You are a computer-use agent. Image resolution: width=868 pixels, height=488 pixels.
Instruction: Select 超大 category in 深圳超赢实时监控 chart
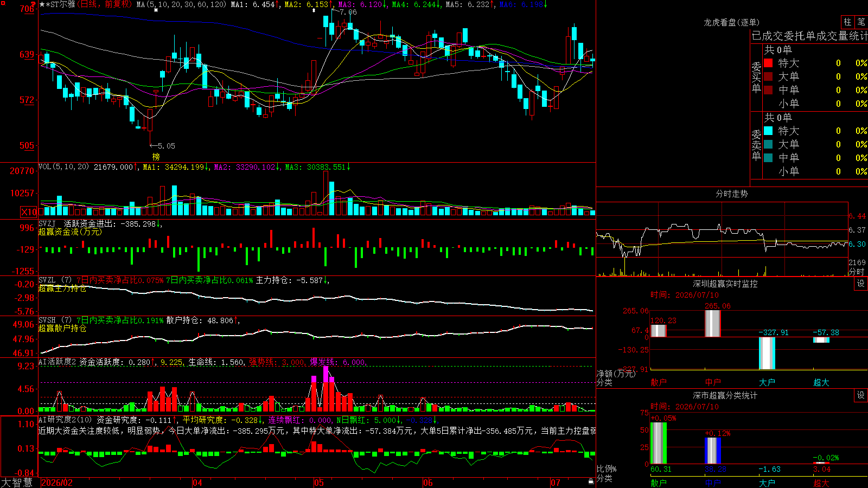coord(821,382)
